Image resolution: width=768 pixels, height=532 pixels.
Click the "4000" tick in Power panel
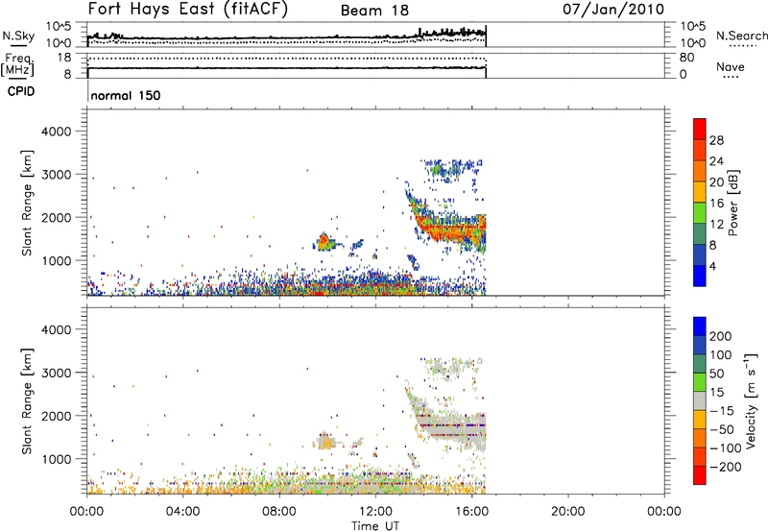[57, 132]
